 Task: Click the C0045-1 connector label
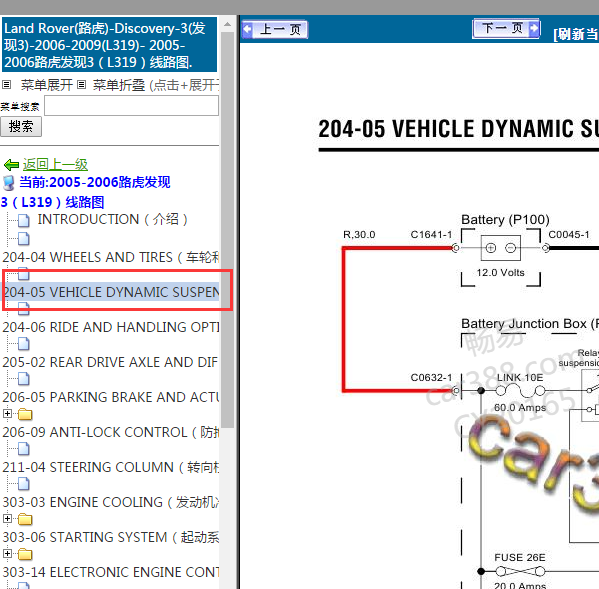pos(569,235)
